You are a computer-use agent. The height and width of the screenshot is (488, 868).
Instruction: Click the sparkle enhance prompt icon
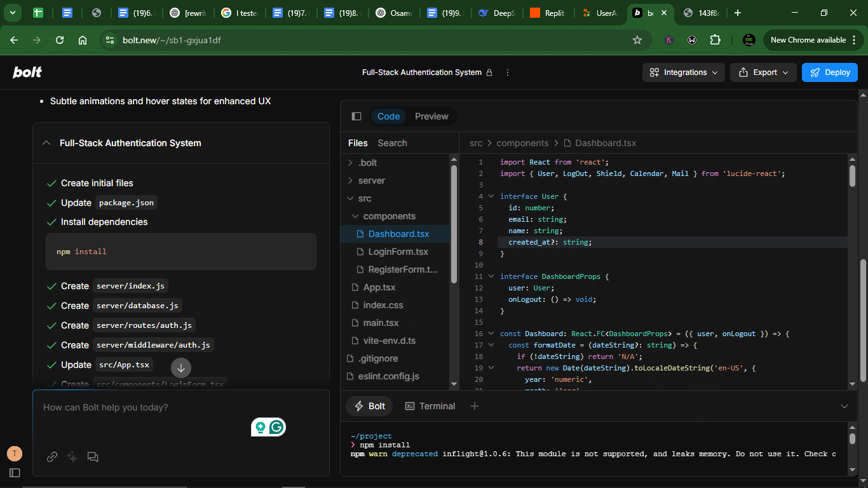click(72, 457)
